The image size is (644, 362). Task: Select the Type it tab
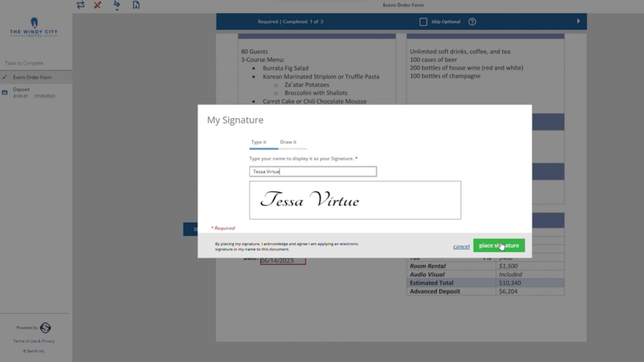click(258, 143)
